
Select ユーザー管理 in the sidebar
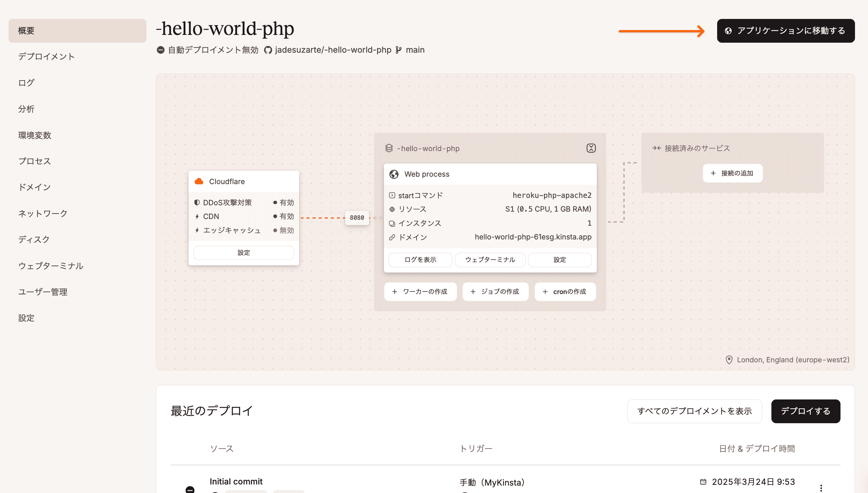[x=43, y=292]
